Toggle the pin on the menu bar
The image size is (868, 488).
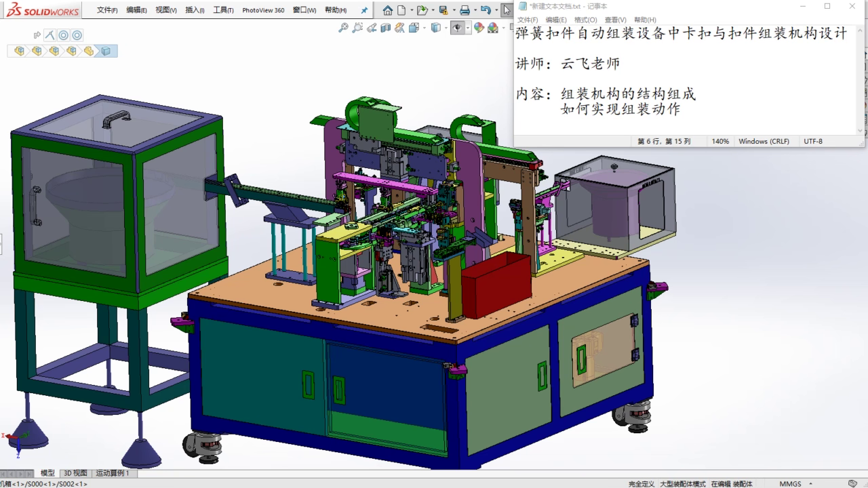coord(364,10)
